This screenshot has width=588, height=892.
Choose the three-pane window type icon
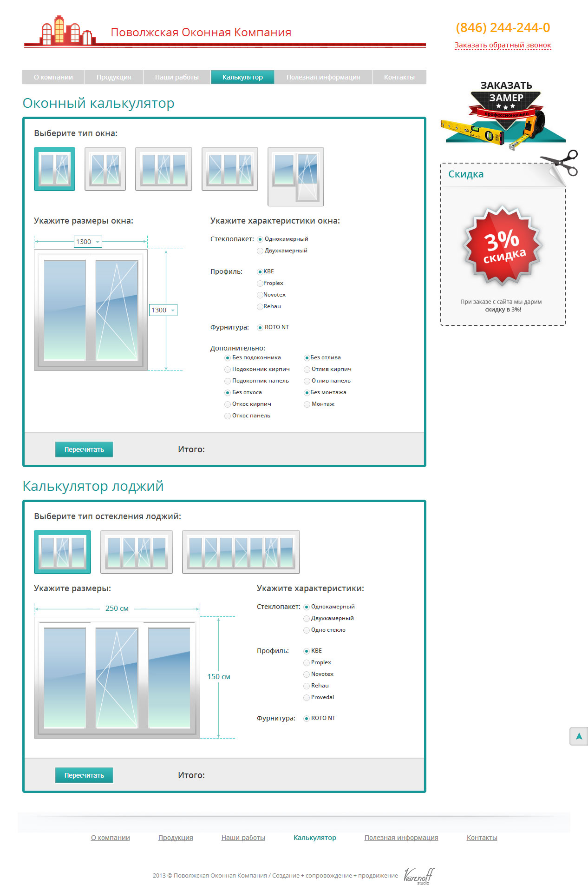[x=163, y=169]
